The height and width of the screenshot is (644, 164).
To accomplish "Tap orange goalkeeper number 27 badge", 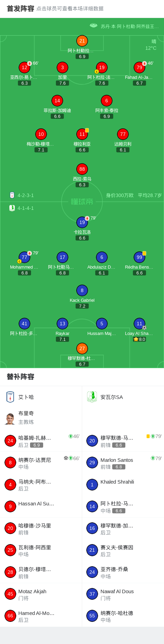I will [82, 348].
